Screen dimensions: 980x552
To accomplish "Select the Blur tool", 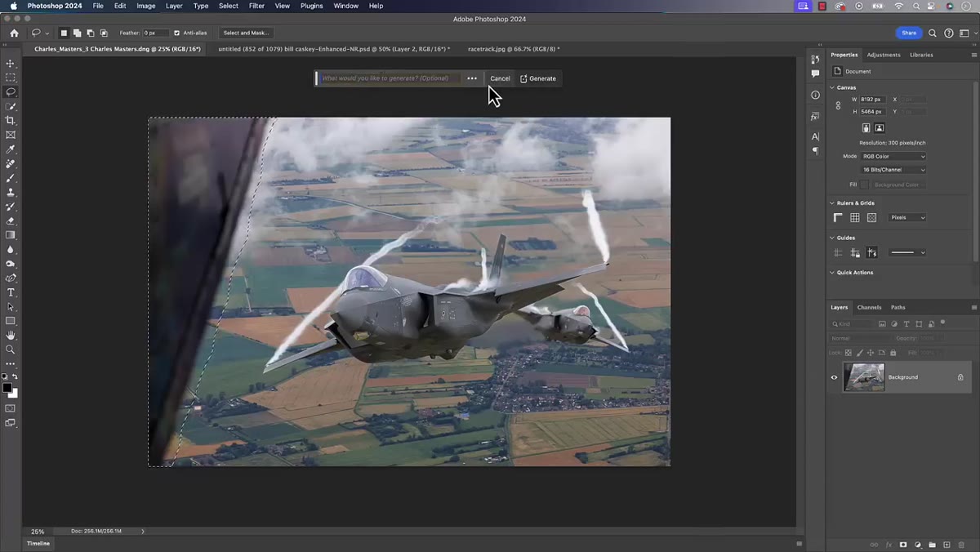I will (11, 249).
